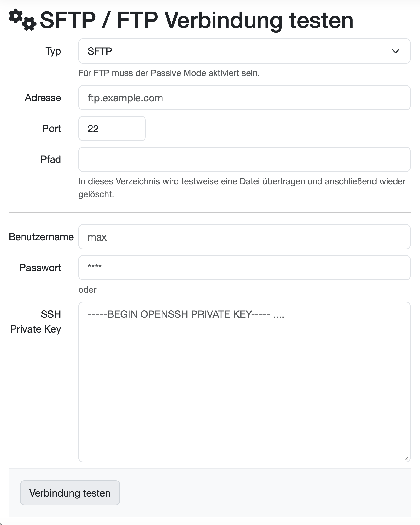420x525 pixels.
Task: Click the Typ label
Action: coord(53,51)
